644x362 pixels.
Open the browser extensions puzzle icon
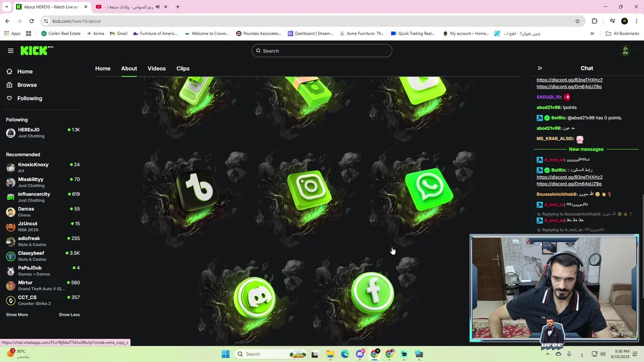[x=594, y=21]
